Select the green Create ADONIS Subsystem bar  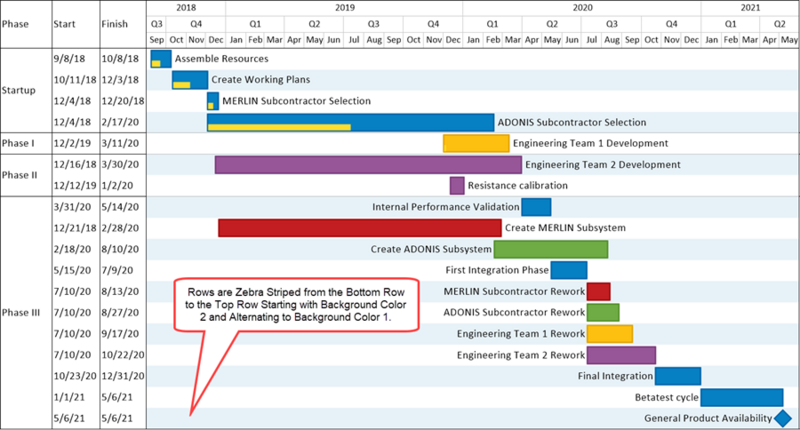tap(551, 249)
